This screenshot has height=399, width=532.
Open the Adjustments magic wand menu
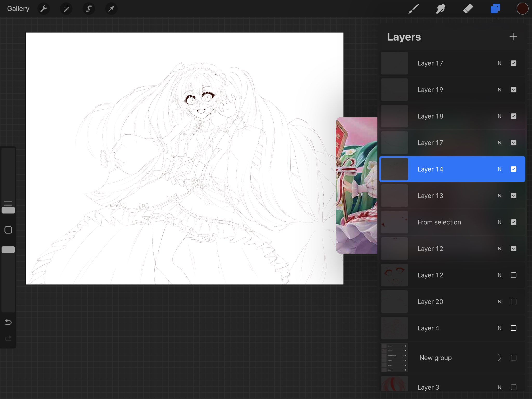66,9
